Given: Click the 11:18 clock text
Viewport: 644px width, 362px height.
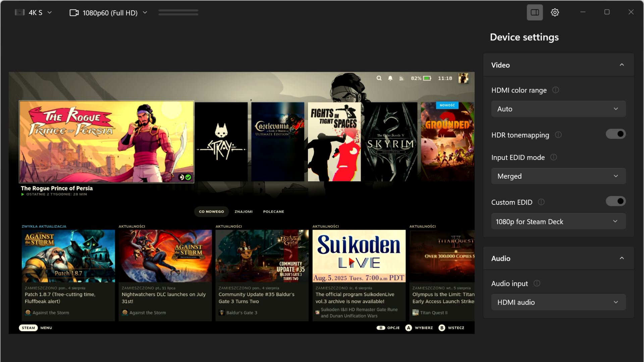Looking at the screenshot, I should 445,78.
